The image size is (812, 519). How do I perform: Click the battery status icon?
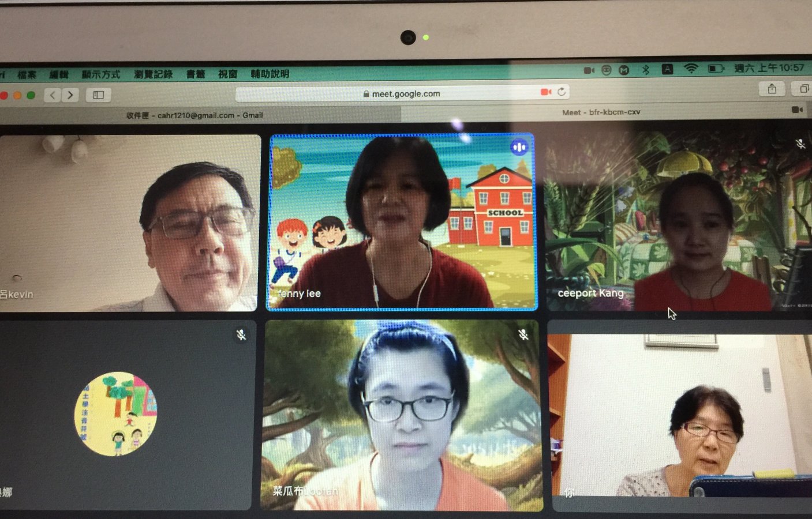coord(716,69)
